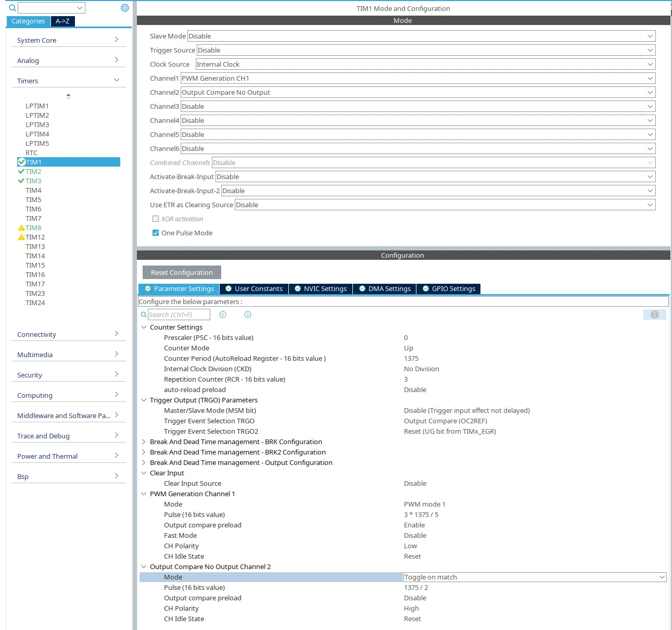
Task: Collapse the Trigger Output (TRGO) Parameters section
Action: (x=144, y=400)
